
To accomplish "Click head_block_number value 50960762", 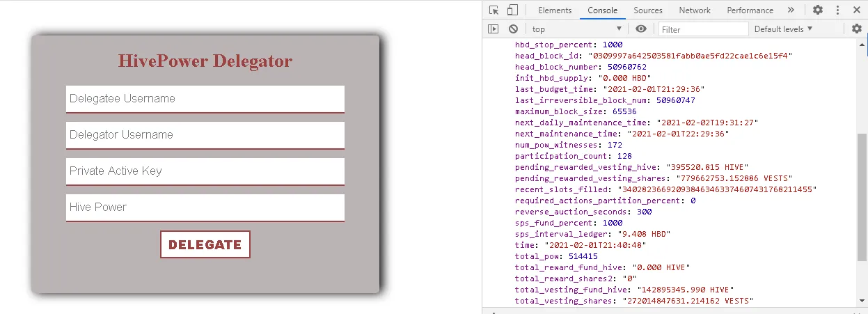I will point(627,67).
